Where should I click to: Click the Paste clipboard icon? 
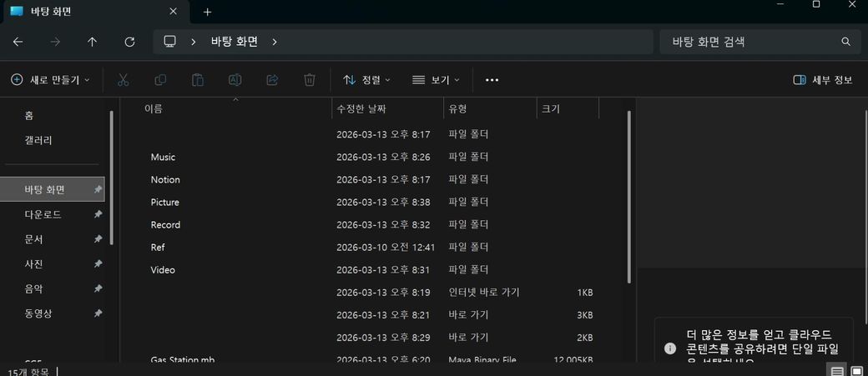(198, 80)
